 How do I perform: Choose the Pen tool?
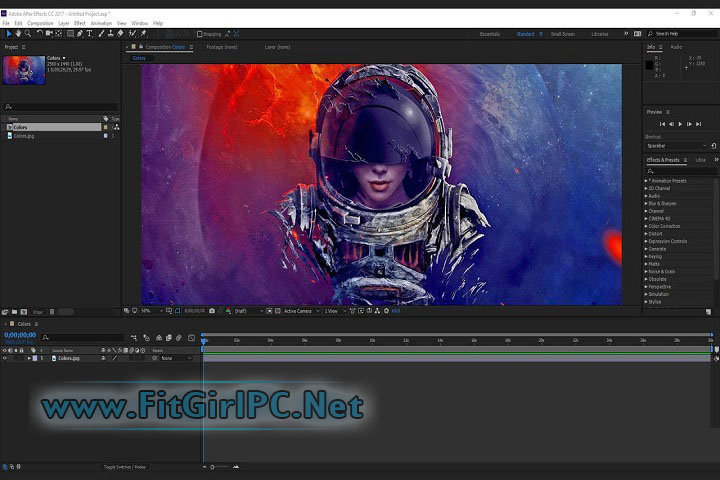(79, 33)
